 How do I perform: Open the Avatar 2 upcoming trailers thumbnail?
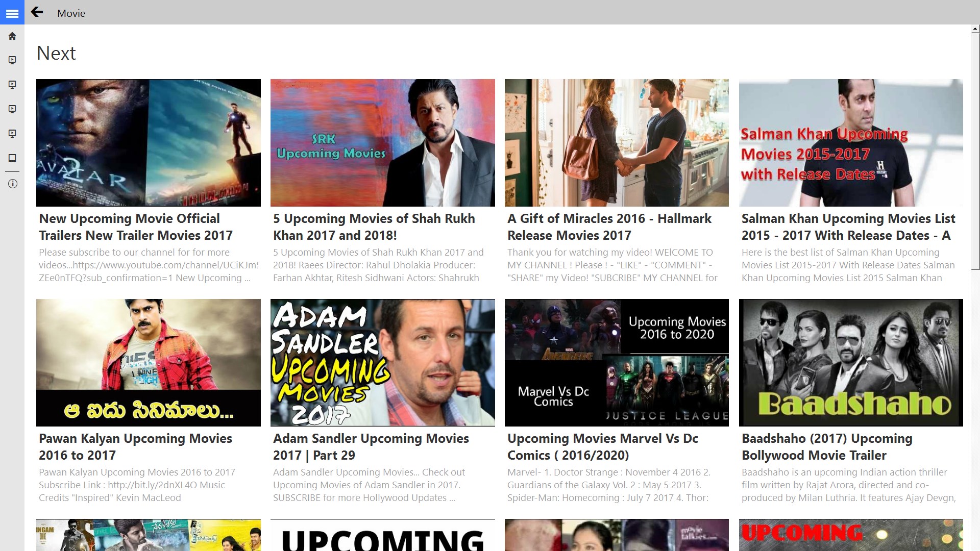[148, 142]
